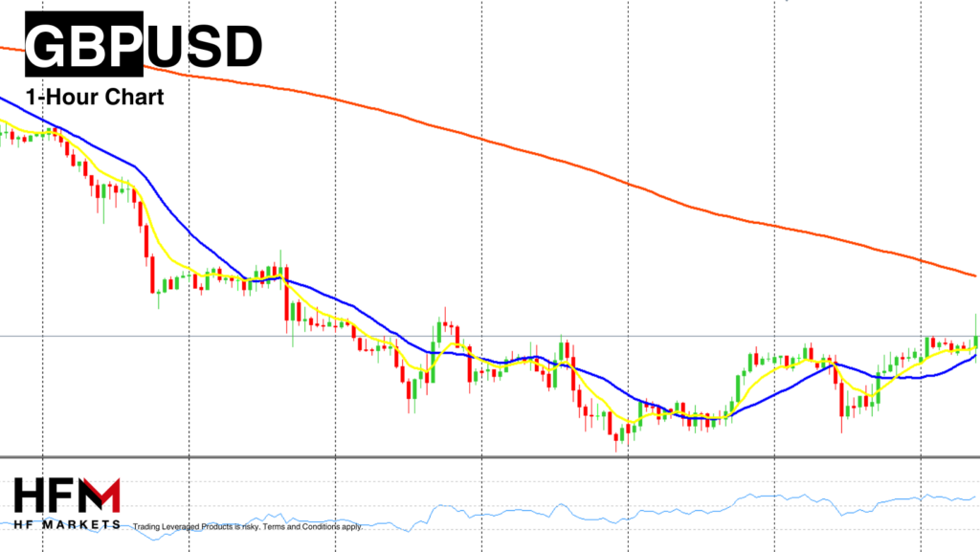Click the right end of orange average line
The height and width of the screenshot is (552, 980).
973,275
